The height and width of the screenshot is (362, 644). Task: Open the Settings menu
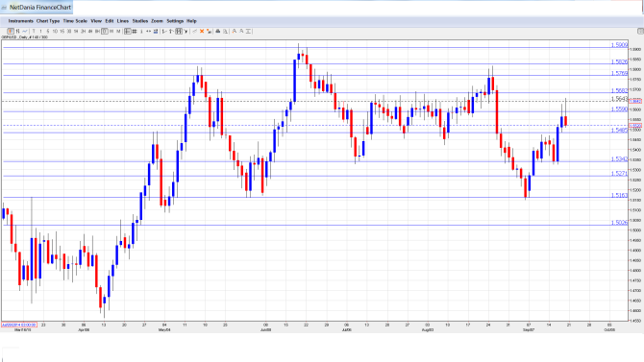(175, 21)
